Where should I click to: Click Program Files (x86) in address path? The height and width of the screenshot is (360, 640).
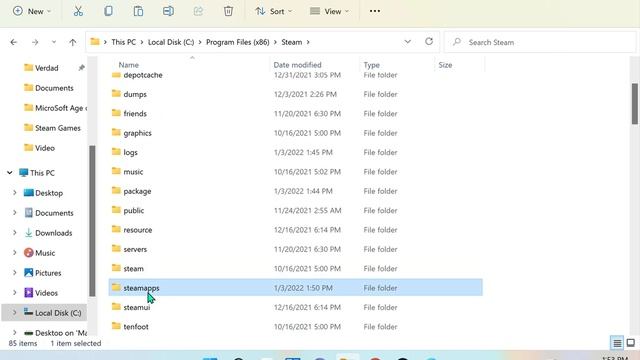(238, 42)
